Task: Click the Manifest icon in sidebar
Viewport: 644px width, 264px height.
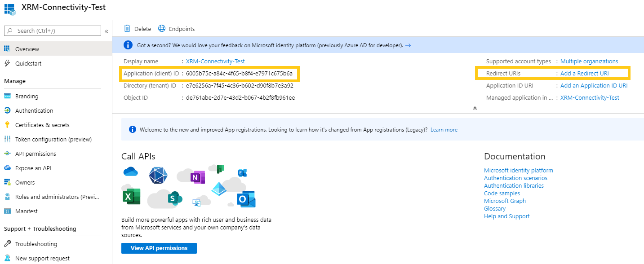Action: [x=7, y=211]
